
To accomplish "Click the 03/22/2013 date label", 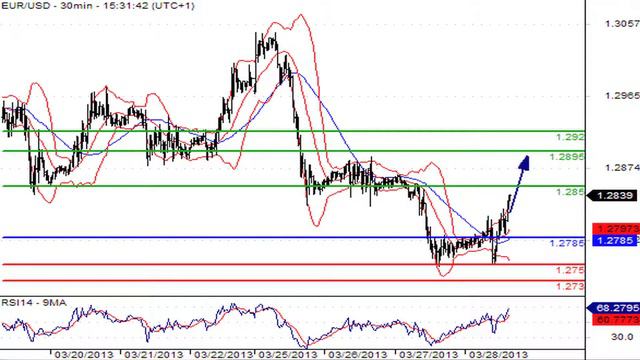I will click(223, 355).
